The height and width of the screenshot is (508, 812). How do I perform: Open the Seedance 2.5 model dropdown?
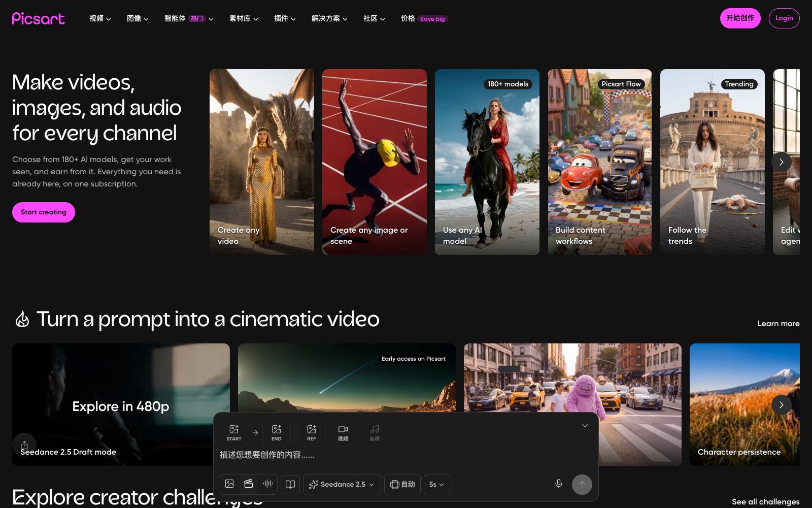tap(342, 484)
